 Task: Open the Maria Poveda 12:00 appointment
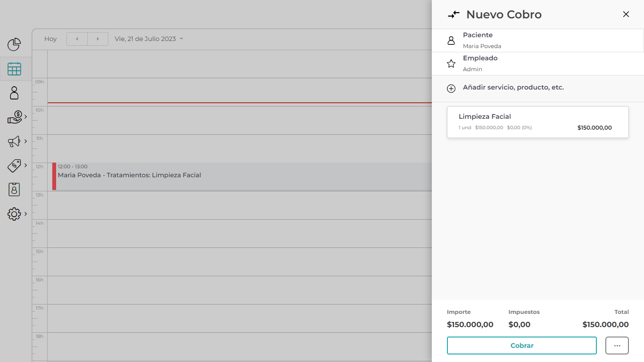tap(242, 176)
